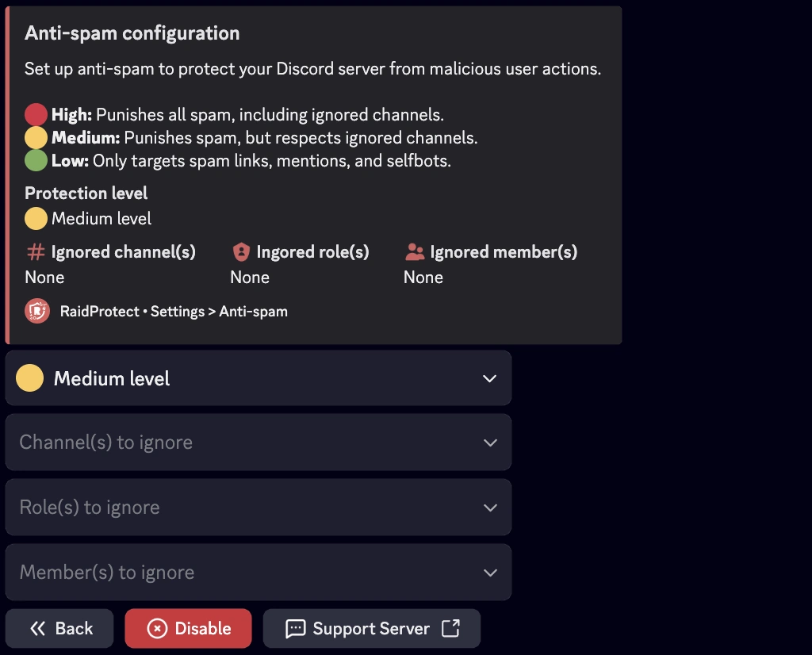The height and width of the screenshot is (655, 812).
Task: Click the chevron arrow on Member(s) to ignore
Action: (490, 573)
